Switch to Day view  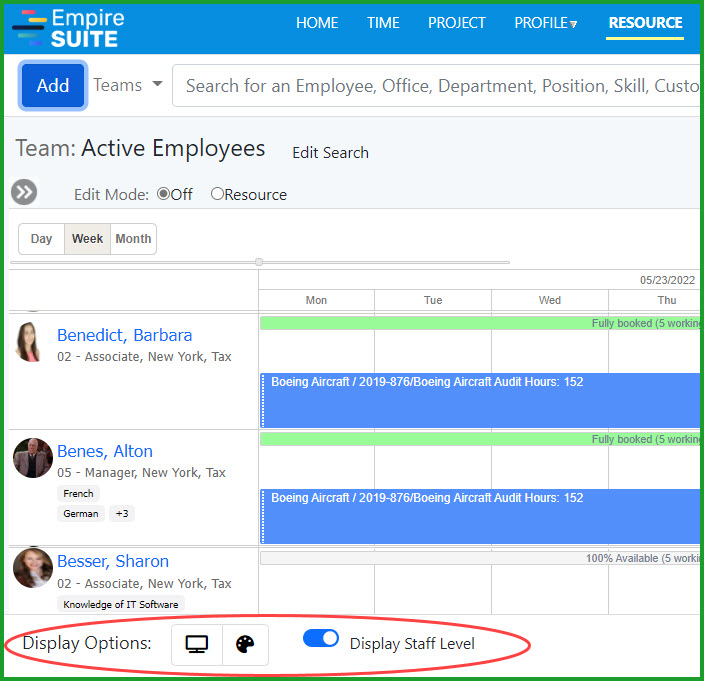(41, 239)
